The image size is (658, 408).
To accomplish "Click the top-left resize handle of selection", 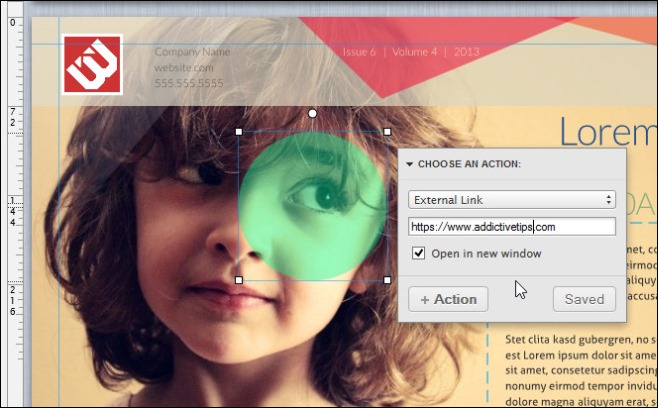I will point(239,132).
